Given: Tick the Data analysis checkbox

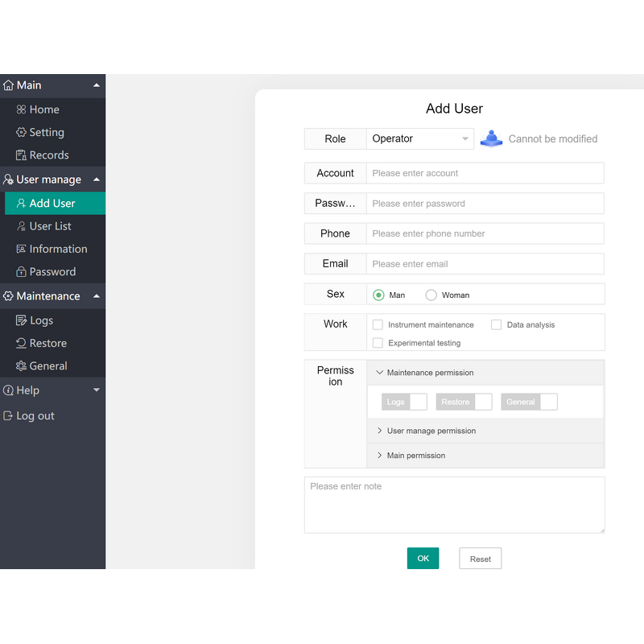Looking at the screenshot, I should [496, 324].
